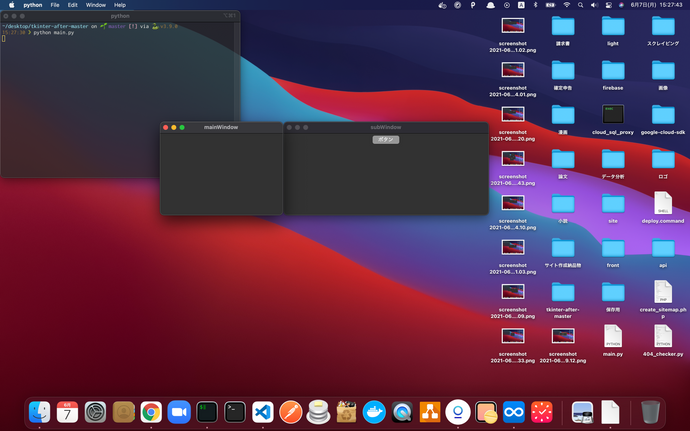Viewport: 690px width, 431px height.
Task: Open Calendar from the Dock
Action: pos(67,413)
